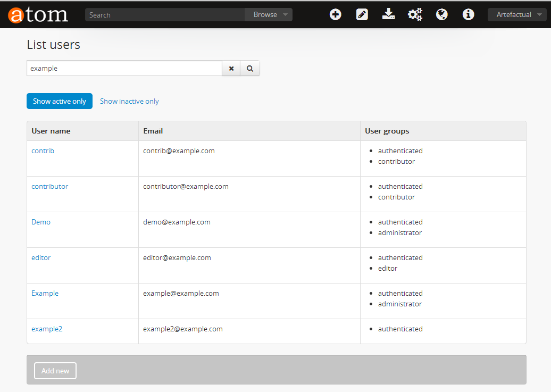551x392 pixels.
Task: Open the example2 user link
Action: [x=47, y=329]
